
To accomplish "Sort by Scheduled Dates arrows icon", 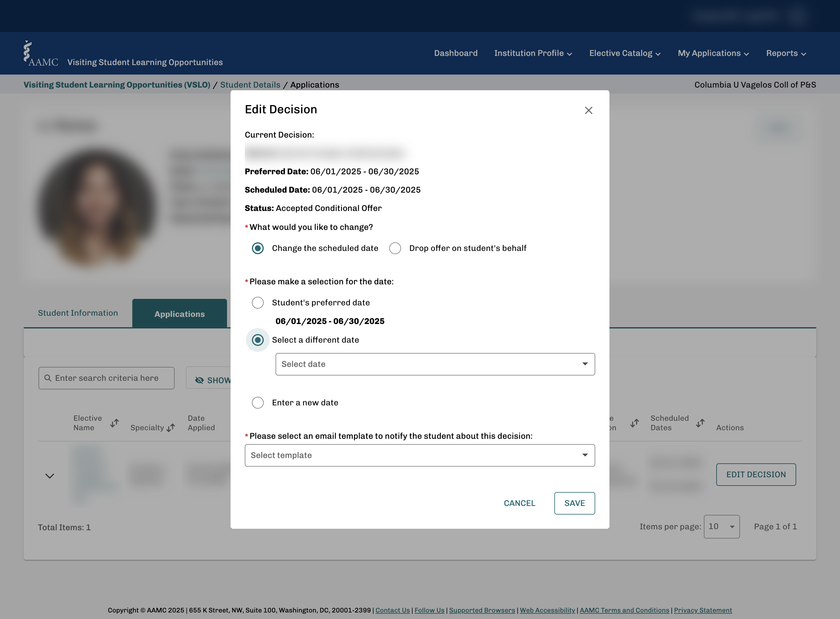I will pos(700,423).
